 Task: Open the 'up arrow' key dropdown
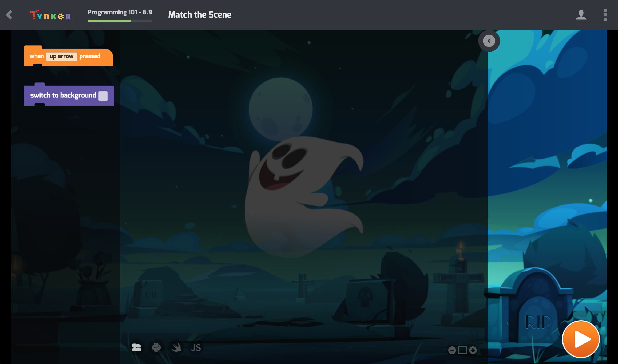click(61, 56)
